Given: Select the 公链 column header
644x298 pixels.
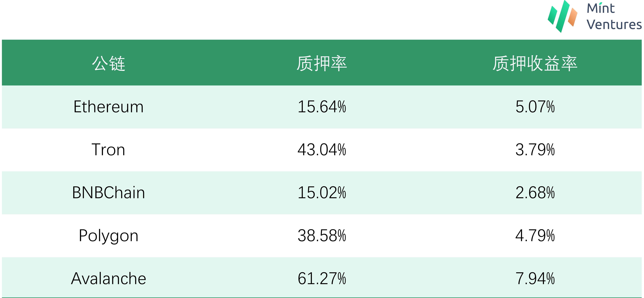Looking at the screenshot, I should pyautogui.click(x=108, y=64).
